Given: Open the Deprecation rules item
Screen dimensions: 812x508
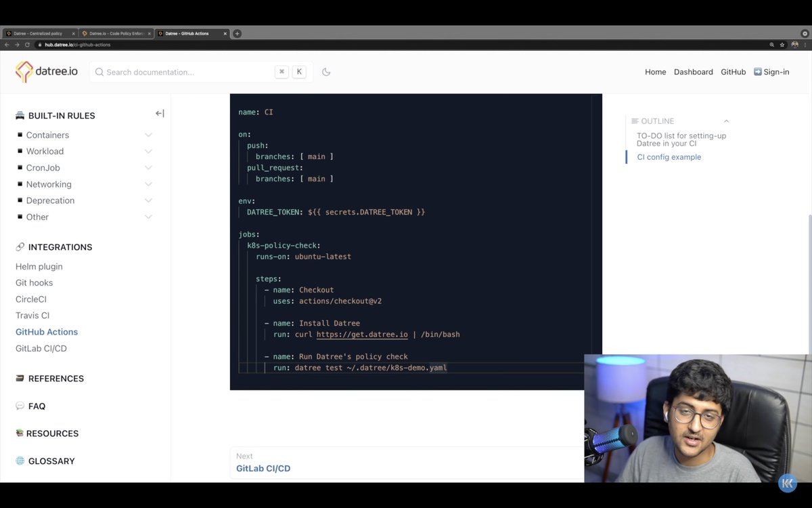Looking at the screenshot, I should point(50,200).
